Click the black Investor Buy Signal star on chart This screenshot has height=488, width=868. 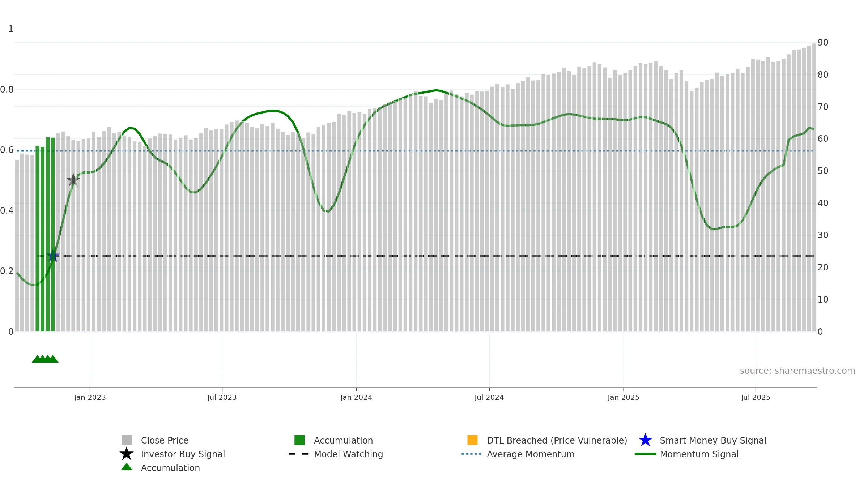[73, 180]
